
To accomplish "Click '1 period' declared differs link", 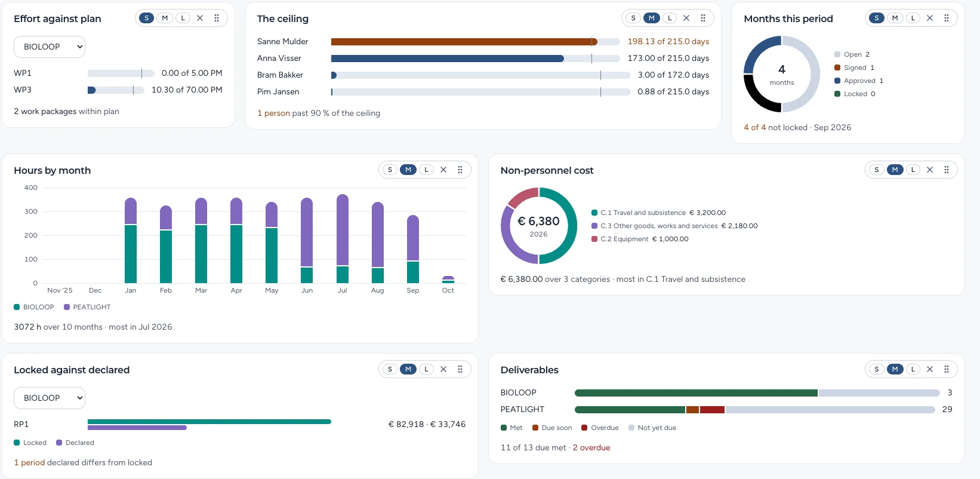I will click(x=29, y=462).
